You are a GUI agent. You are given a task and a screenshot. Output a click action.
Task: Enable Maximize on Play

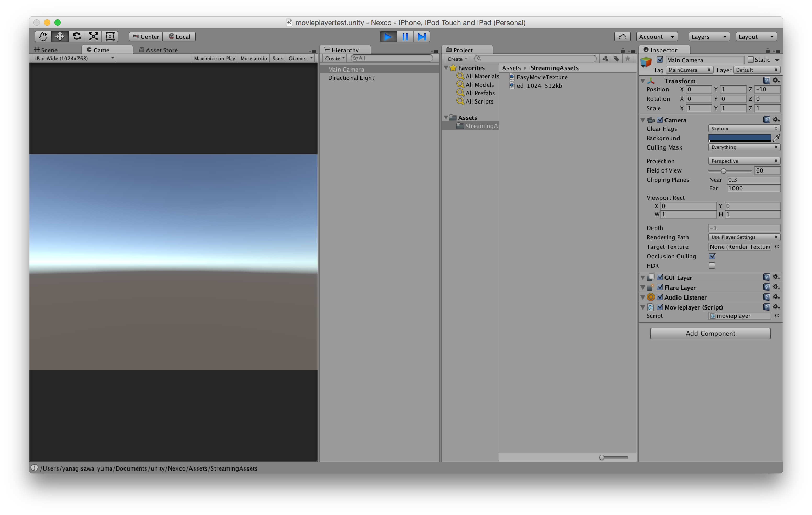(x=214, y=58)
